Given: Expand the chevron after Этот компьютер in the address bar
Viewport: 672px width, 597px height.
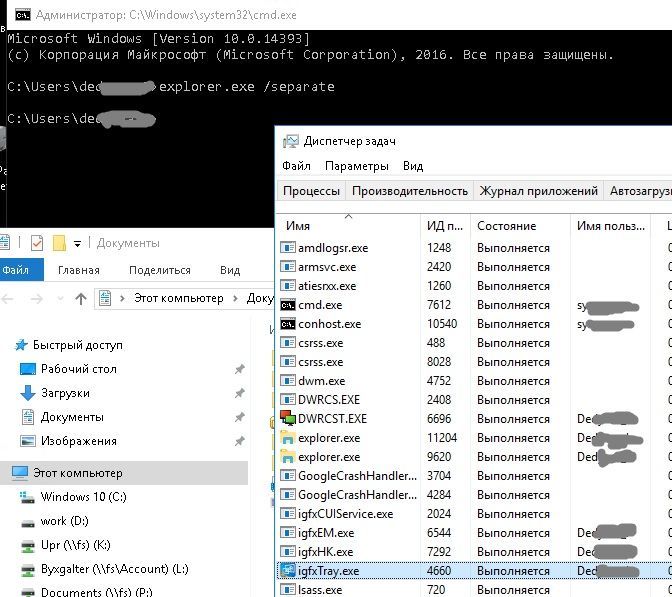Looking at the screenshot, I should click(x=235, y=298).
